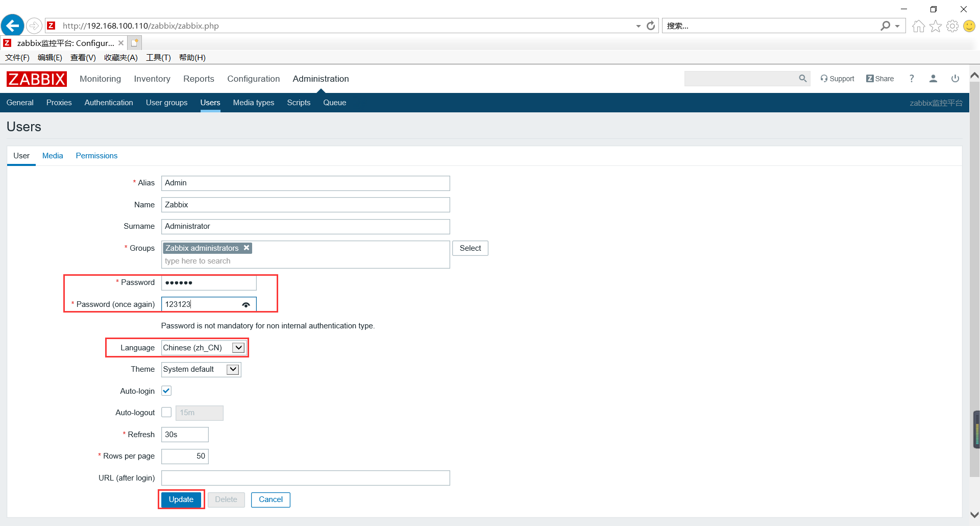The width and height of the screenshot is (980, 526).
Task: Open the favorites star icon
Action: (936, 26)
